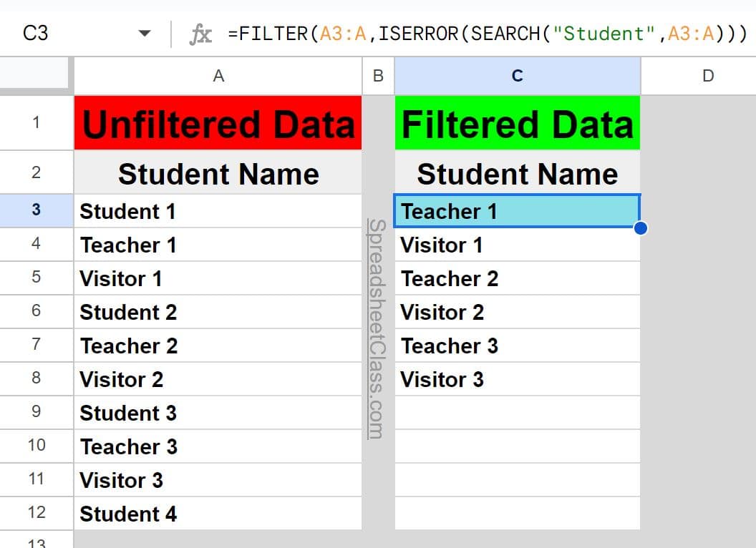Click the red Unfiltered Data cell
The image size is (756, 548).
pyautogui.click(x=218, y=122)
